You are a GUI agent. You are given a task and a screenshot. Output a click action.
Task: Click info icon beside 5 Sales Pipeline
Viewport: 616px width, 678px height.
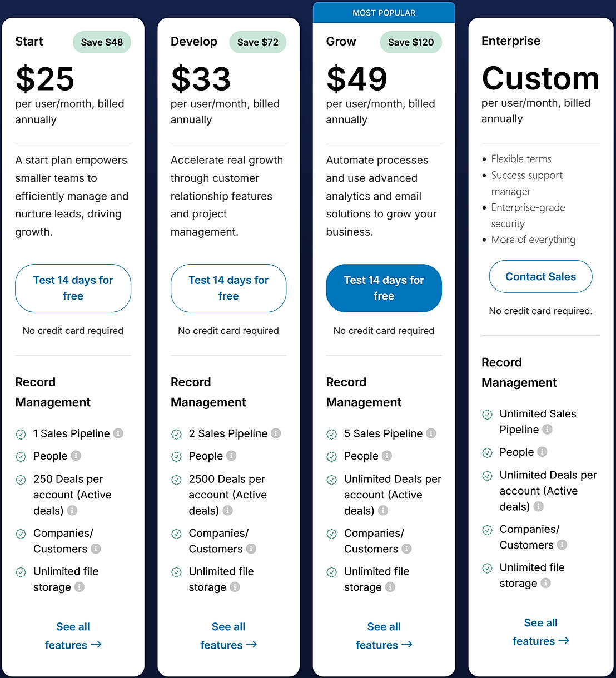pyautogui.click(x=431, y=433)
